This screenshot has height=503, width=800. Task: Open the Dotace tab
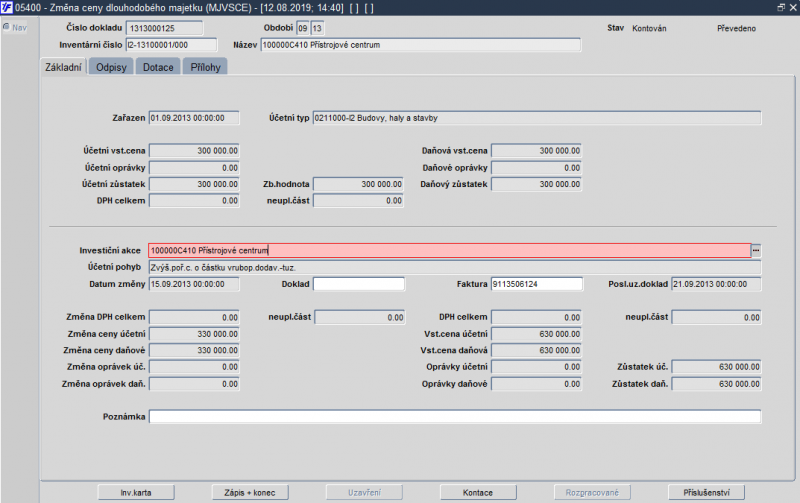[158, 67]
